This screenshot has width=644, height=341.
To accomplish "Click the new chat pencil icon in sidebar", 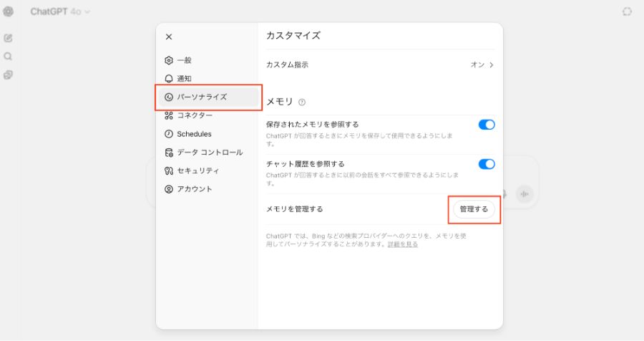I will pyautogui.click(x=8, y=38).
